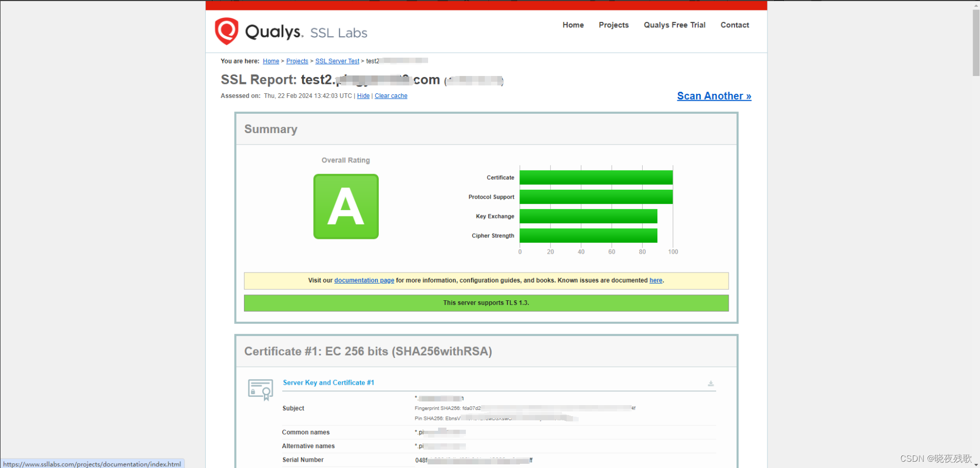This screenshot has height=468, width=980.
Task: Click the Clear cache link
Action: click(391, 96)
